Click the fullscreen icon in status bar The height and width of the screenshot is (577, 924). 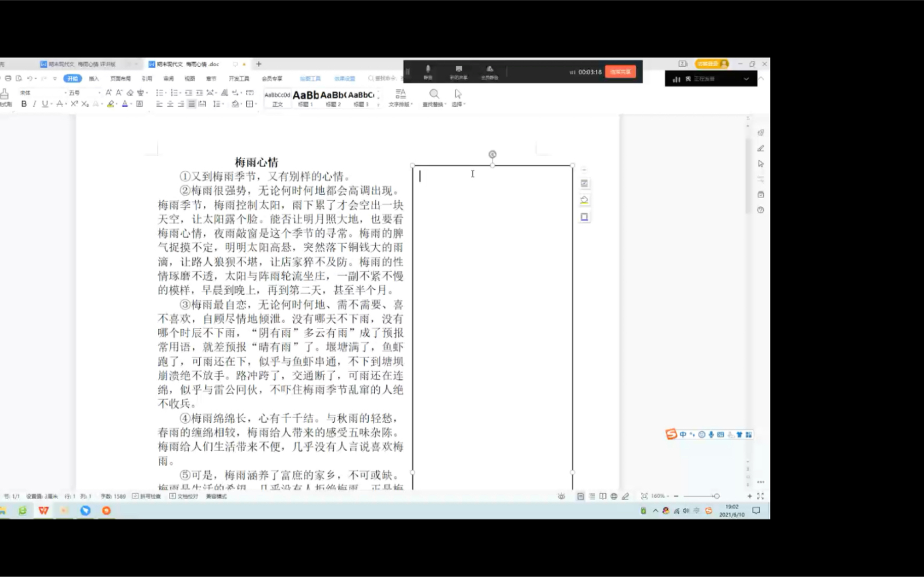[760, 496]
